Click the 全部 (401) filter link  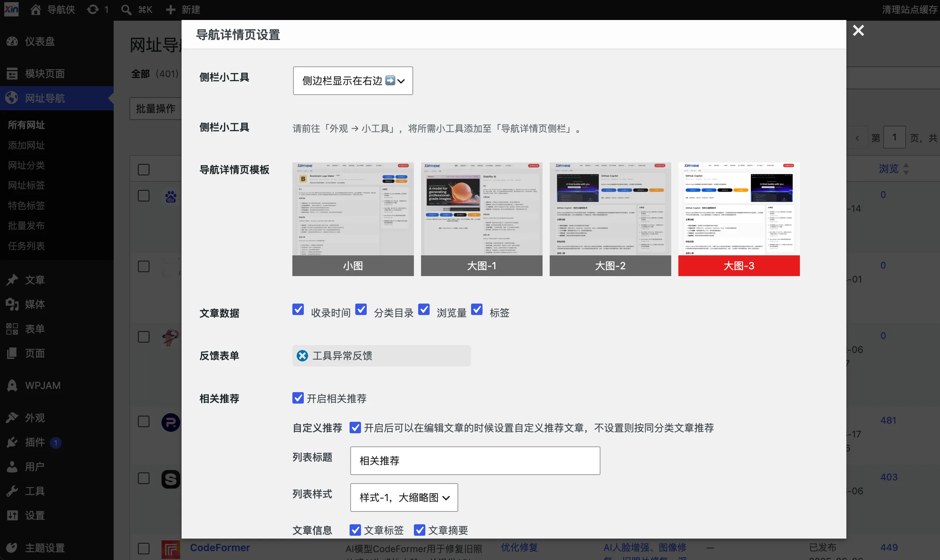(x=155, y=74)
